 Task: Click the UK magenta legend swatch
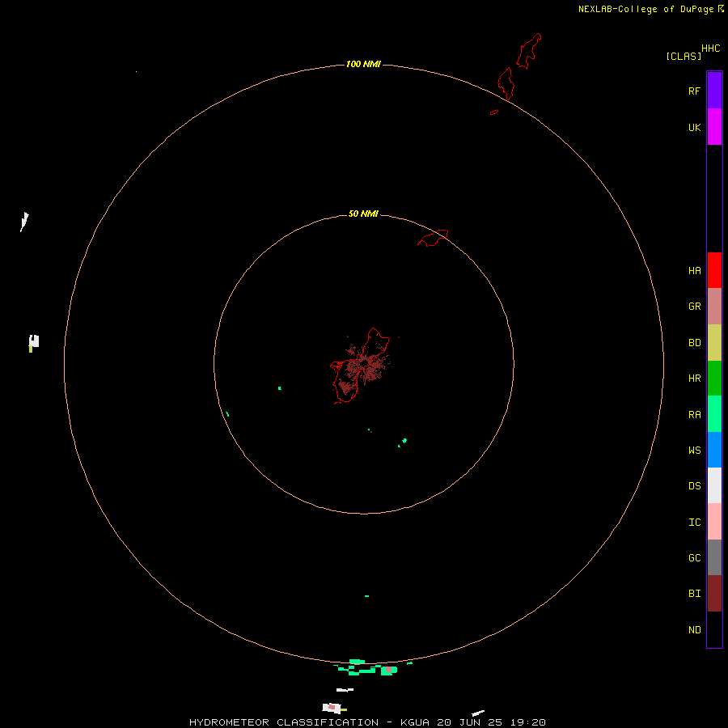click(x=714, y=127)
